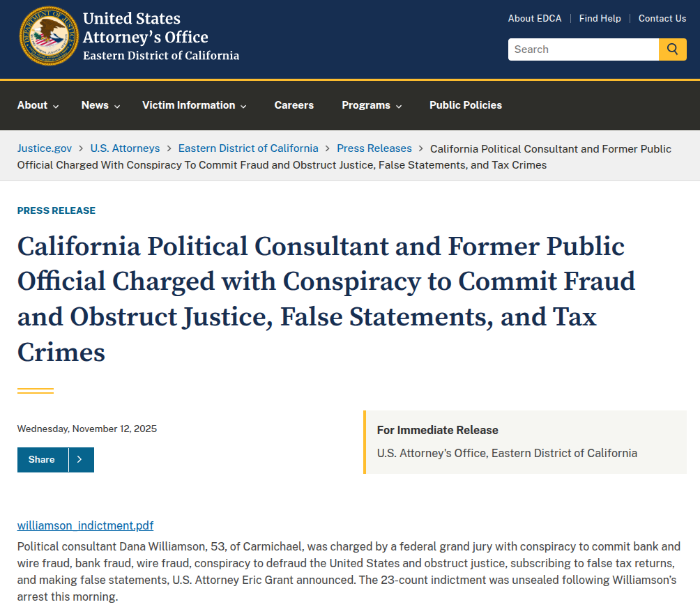Viewport: 700px width, 616px height.
Task: Click the Search input field
Action: [x=583, y=49]
